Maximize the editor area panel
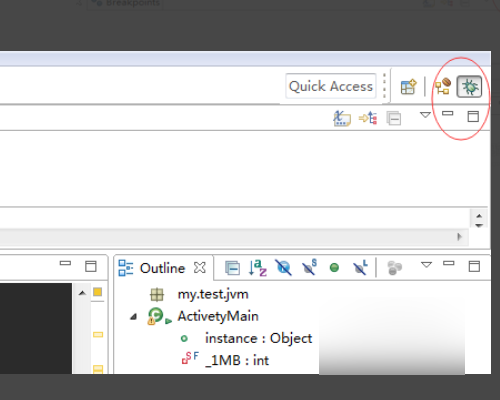The image size is (500, 400). coord(91,266)
